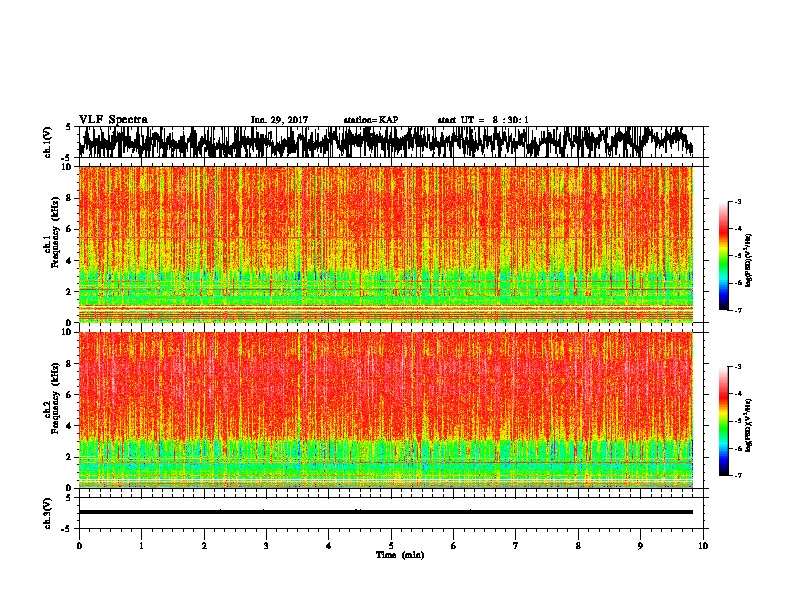Click time axis tick label "8"
Image resolution: width=792 pixels, height=612 pixels.
tap(578, 546)
